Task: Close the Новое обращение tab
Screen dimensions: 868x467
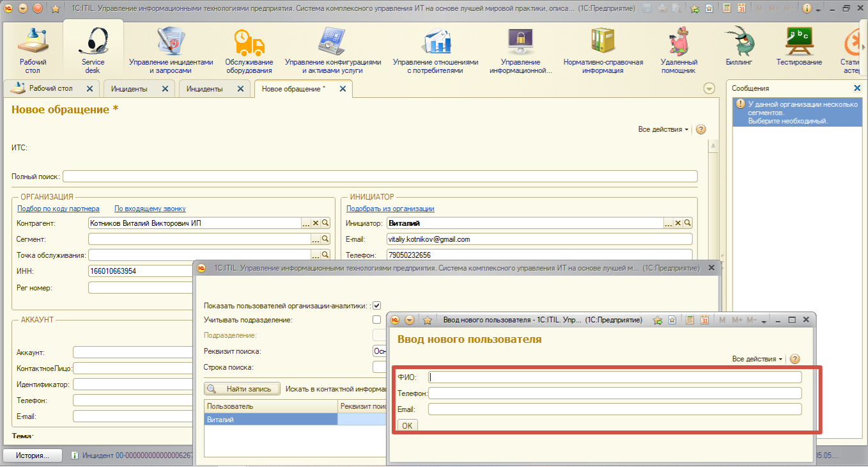Action: (x=343, y=89)
